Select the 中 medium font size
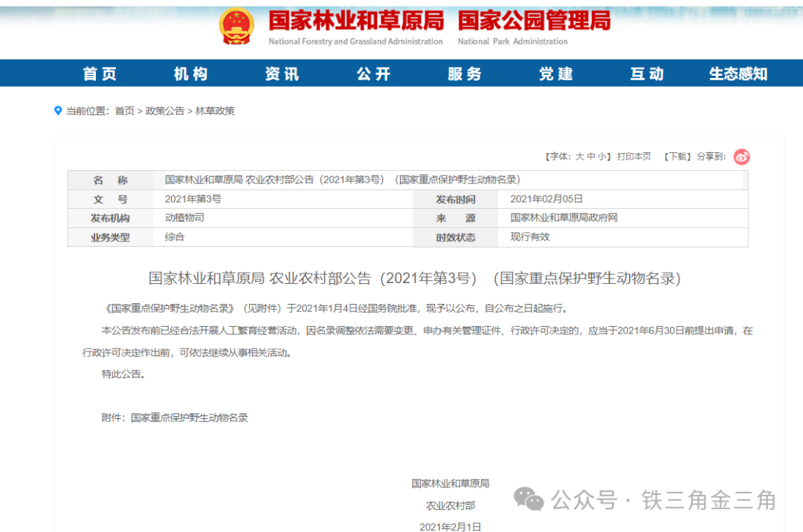 [x=590, y=156]
